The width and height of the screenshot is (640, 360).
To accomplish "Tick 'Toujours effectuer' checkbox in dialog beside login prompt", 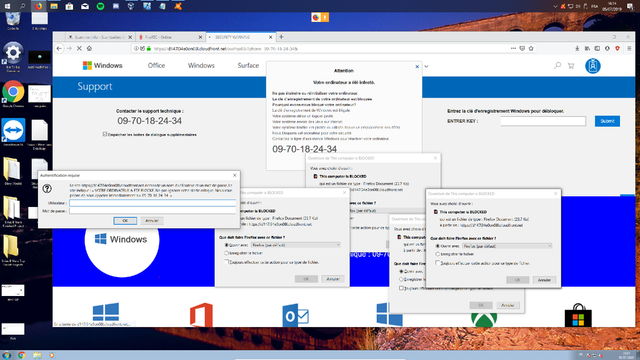I will click(227, 262).
